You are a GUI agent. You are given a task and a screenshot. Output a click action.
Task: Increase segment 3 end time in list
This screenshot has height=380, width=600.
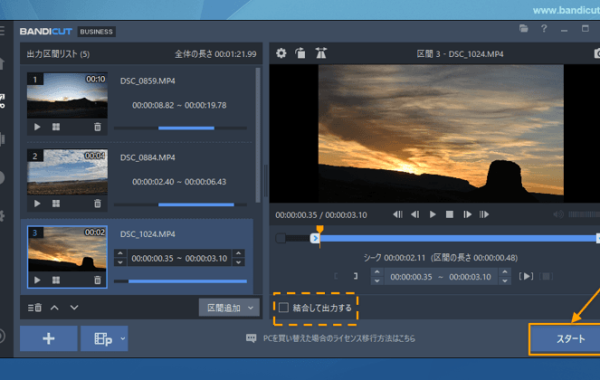click(x=238, y=254)
